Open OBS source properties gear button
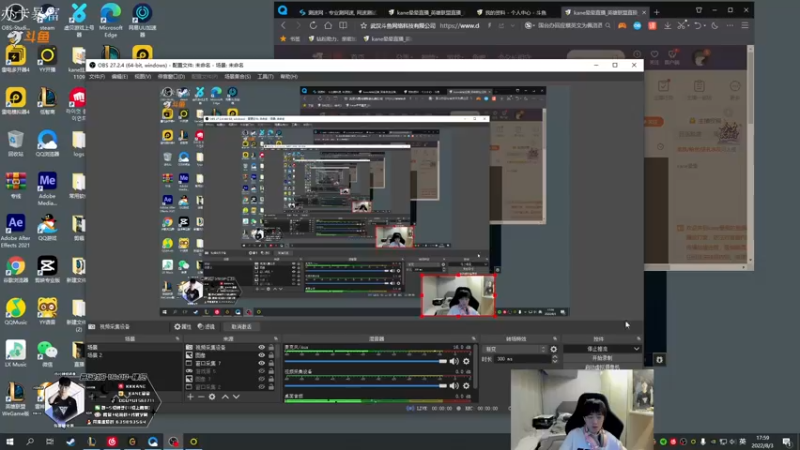 tap(183, 327)
